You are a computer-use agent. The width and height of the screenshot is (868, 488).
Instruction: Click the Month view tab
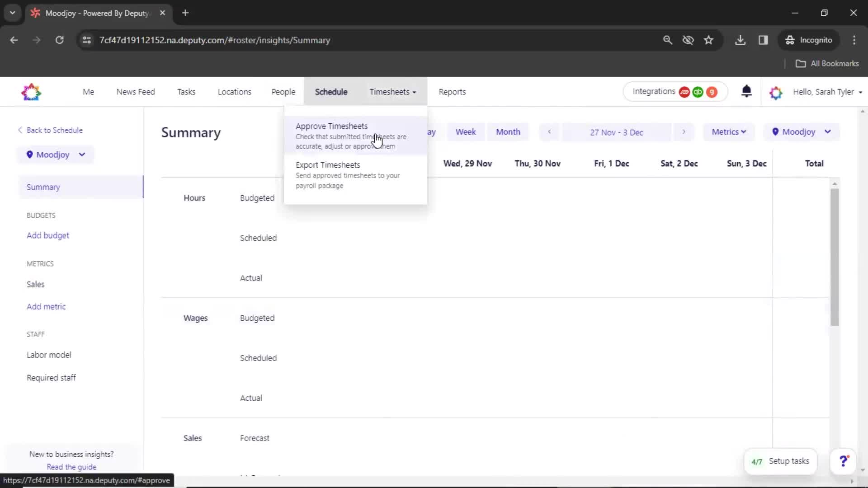click(x=508, y=131)
